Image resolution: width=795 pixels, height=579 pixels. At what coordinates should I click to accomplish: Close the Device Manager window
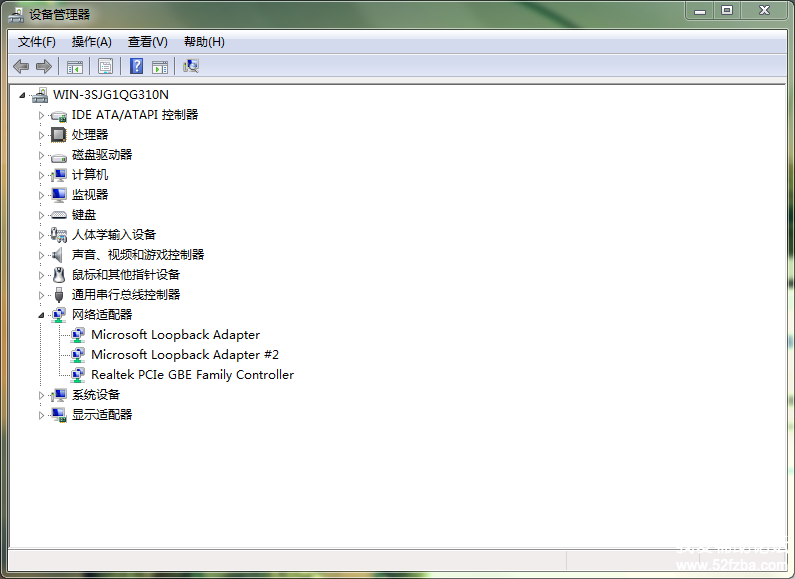click(765, 11)
